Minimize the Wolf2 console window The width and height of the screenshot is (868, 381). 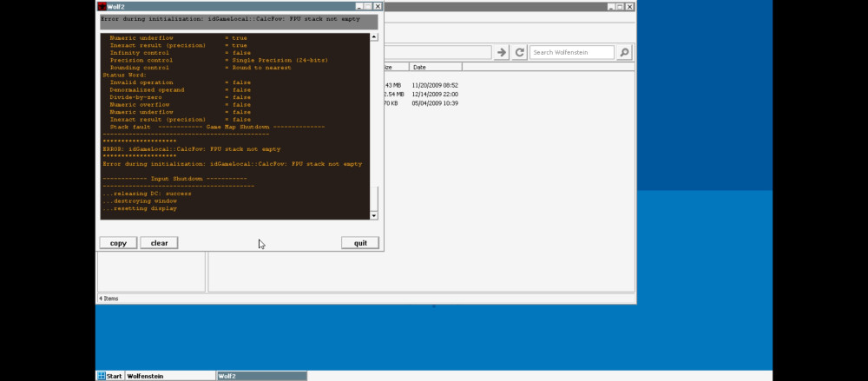tap(358, 6)
